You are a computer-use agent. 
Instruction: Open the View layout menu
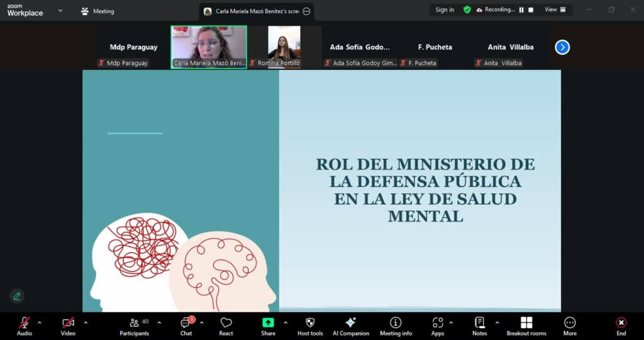coord(555,10)
